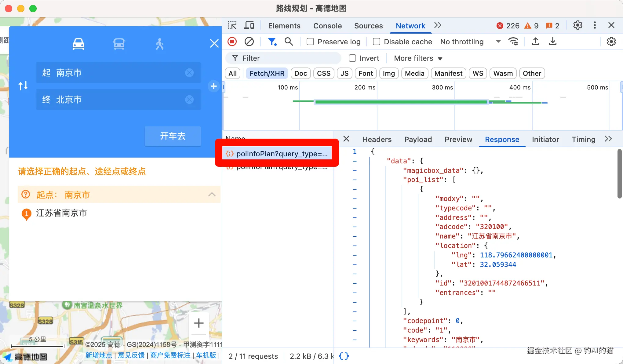Select the bus transit mode icon
Image resolution: width=623 pixels, height=364 pixels.
(x=119, y=44)
